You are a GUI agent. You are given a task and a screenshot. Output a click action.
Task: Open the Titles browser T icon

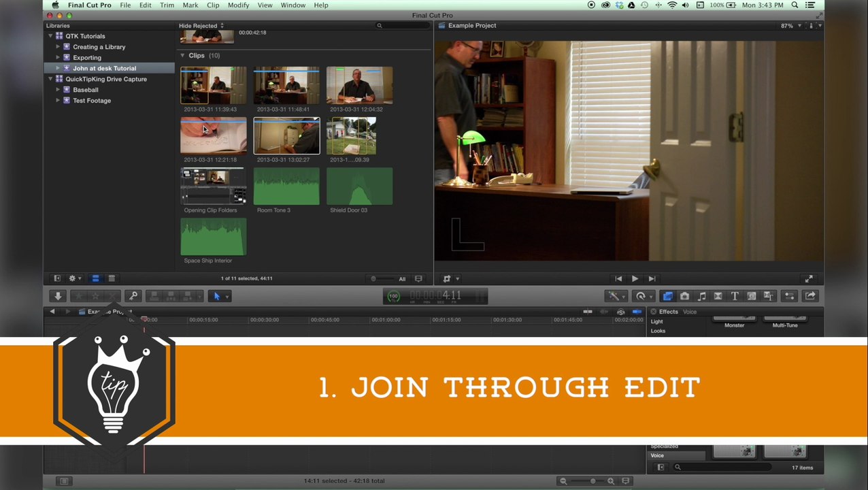[735, 296]
